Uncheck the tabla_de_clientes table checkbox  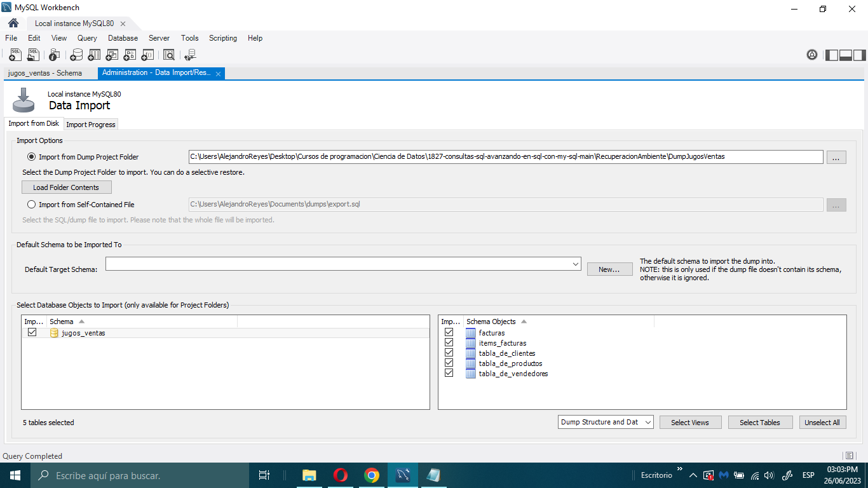coord(449,353)
